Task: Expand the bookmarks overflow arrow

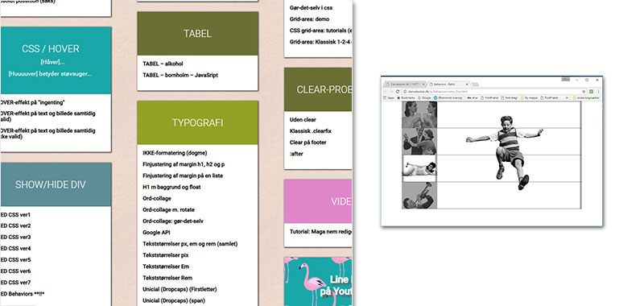Action: [568, 97]
